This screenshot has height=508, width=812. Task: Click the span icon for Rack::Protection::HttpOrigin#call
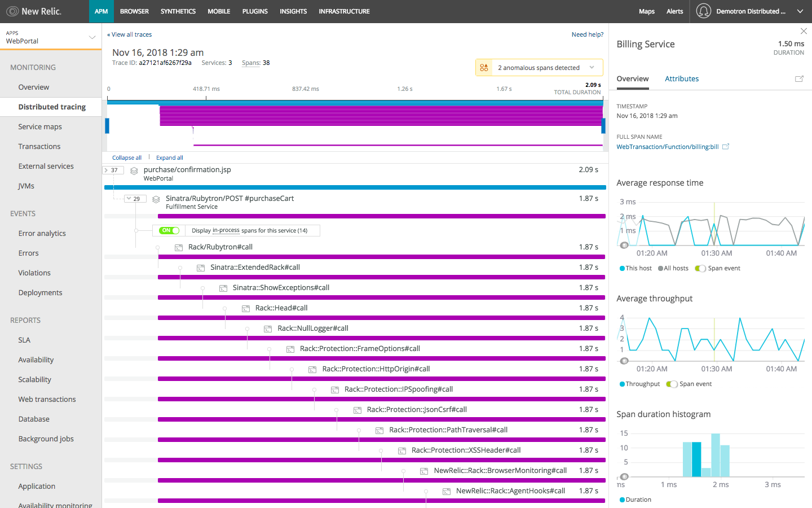click(x=312, y=370)
